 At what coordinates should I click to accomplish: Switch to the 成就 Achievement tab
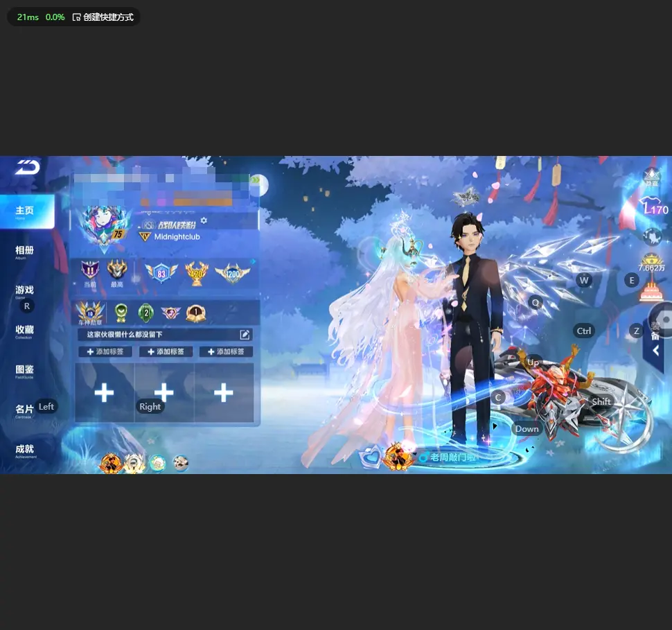[24, 450]
